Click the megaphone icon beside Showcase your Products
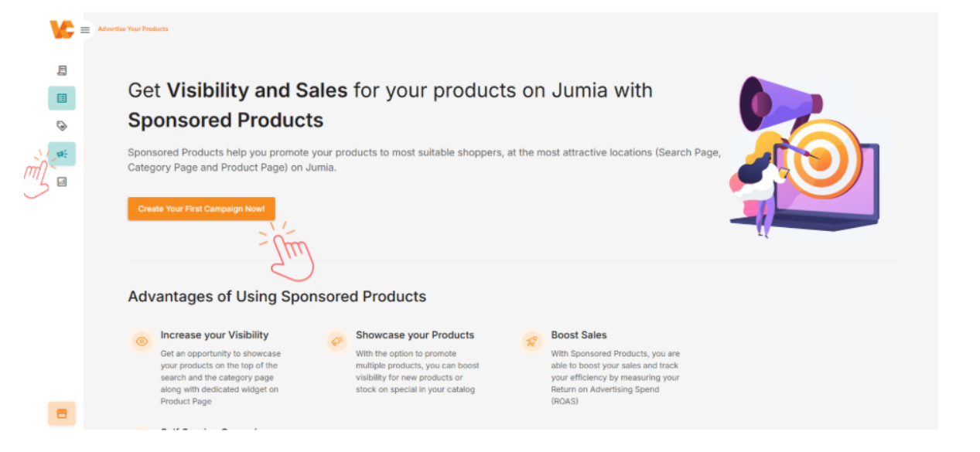This screenshot has height=452, width=980. point(336,341)
